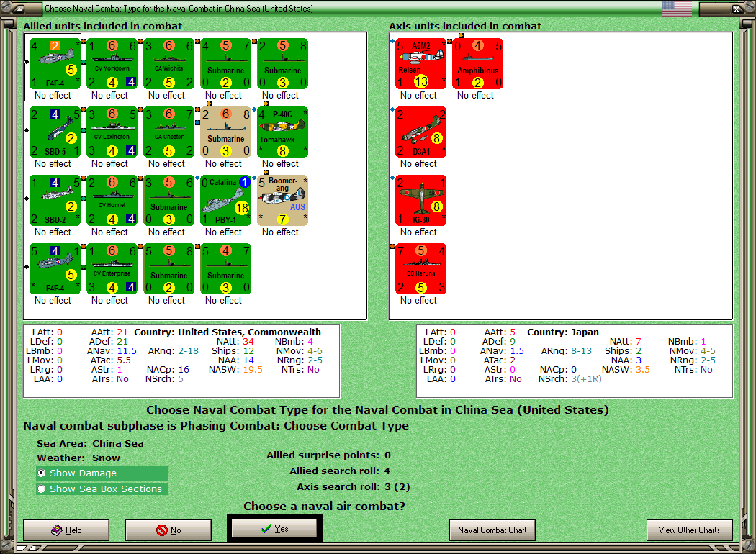Select the CV Lexington carrier counter
The height and width of the screenshot is (554, 756).
112,132
